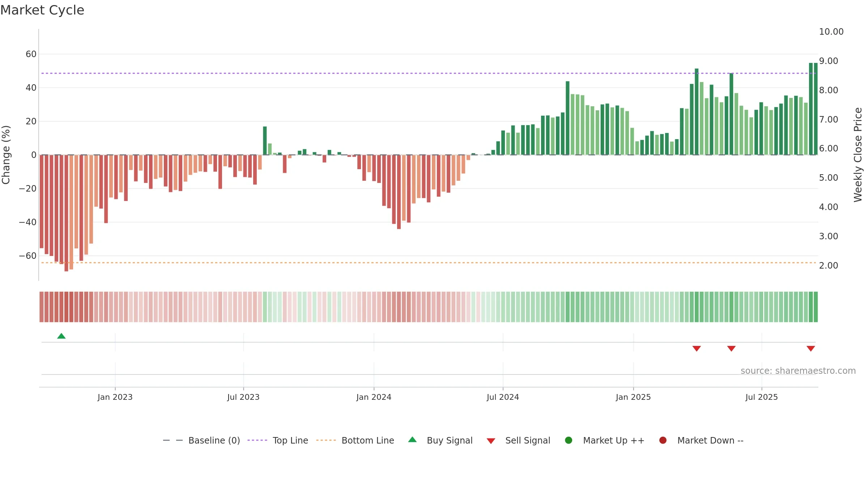Click the Jan 2025 axis label
Image resolution: width=868 pixels, height=488 pixels.
click(x=633, y=397)
